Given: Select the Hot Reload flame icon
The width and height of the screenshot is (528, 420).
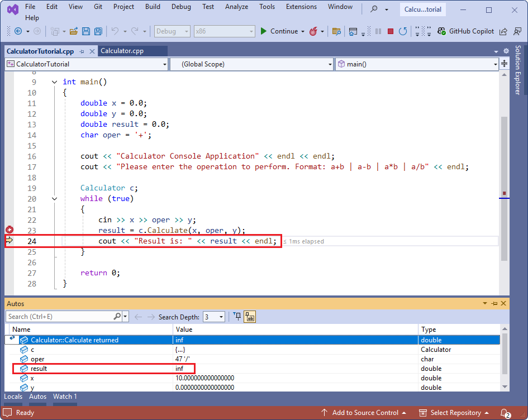Looking at the screenshot, I should point(313,31).
